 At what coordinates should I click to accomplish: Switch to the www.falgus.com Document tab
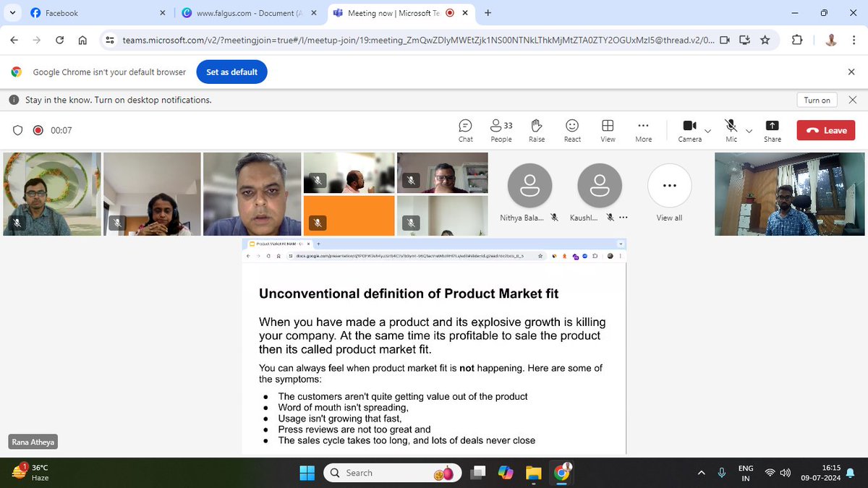coord(248,13)
